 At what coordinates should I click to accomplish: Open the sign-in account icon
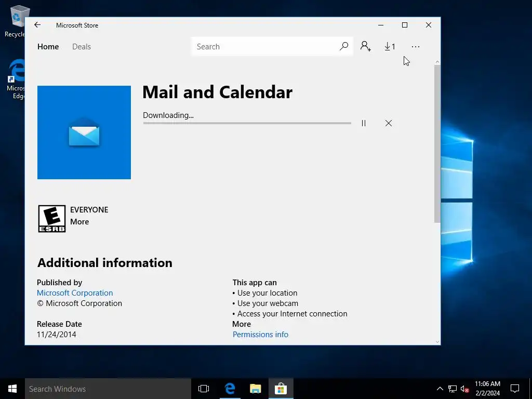click(x=365, y=46)
